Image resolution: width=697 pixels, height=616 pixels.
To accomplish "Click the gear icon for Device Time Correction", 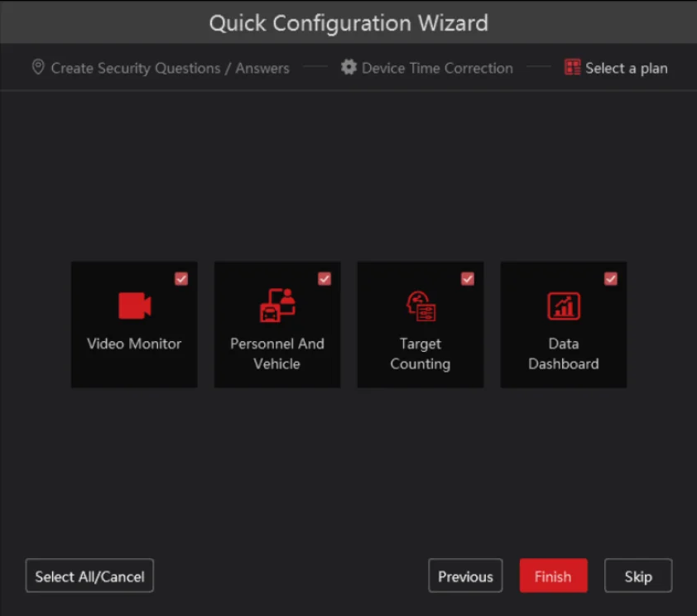I will (348, 68).
